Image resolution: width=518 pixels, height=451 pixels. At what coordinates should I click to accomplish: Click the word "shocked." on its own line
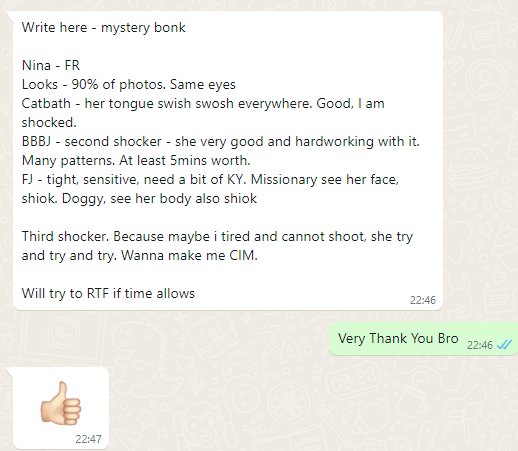(x=49, y=123)
